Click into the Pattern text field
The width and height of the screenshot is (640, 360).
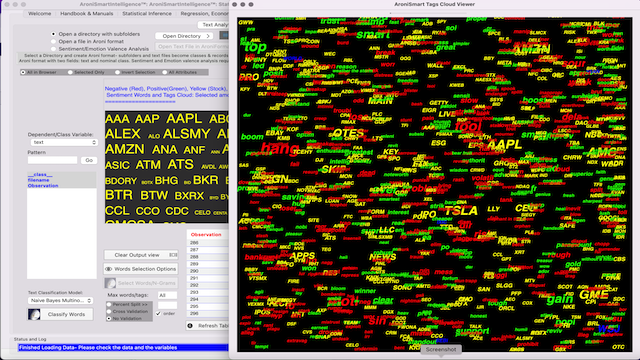click(52, 160)
